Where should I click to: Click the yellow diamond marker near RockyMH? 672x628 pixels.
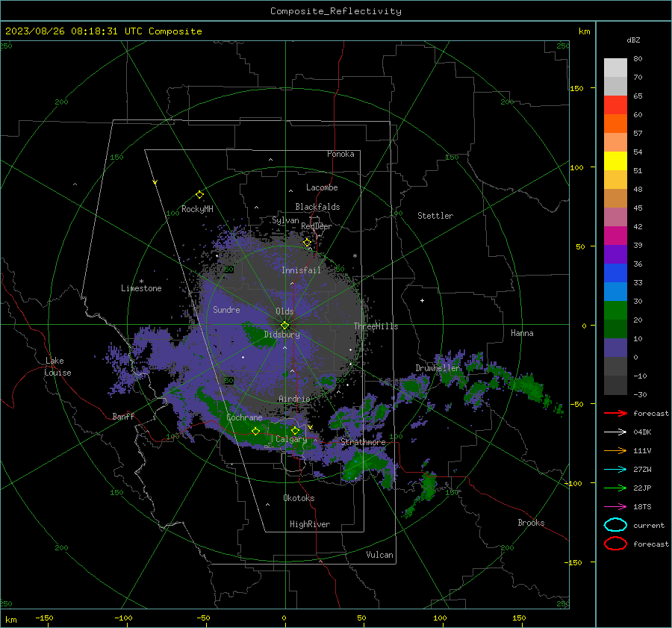[x=199, y=195]
